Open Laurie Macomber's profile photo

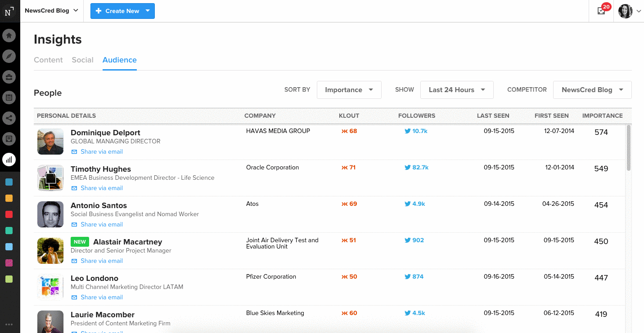[x=50, y=322]
